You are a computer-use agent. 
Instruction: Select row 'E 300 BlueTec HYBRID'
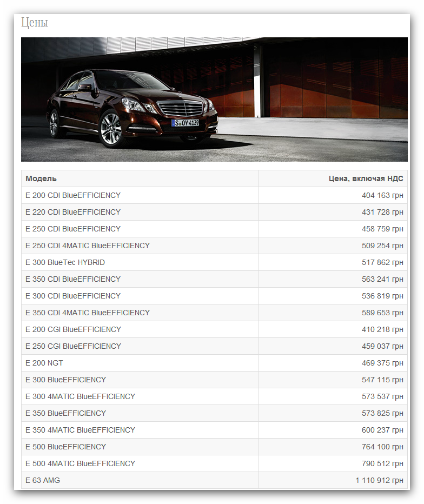214,262
